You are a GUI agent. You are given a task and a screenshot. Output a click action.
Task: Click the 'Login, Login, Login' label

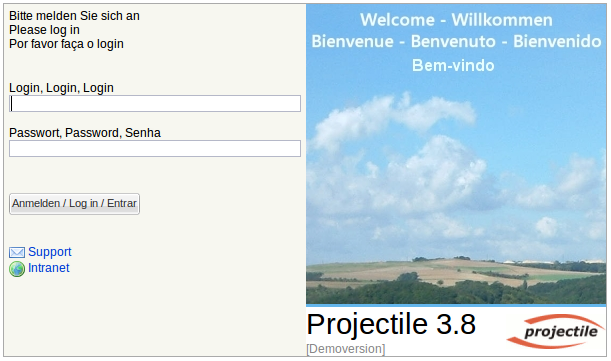pos(61,88)
